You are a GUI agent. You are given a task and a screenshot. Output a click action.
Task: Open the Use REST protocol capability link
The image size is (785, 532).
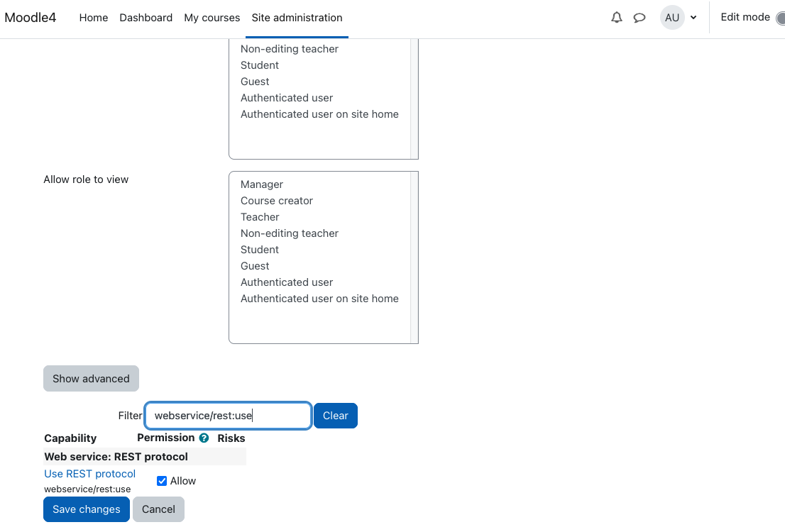[x=89, y=473]
